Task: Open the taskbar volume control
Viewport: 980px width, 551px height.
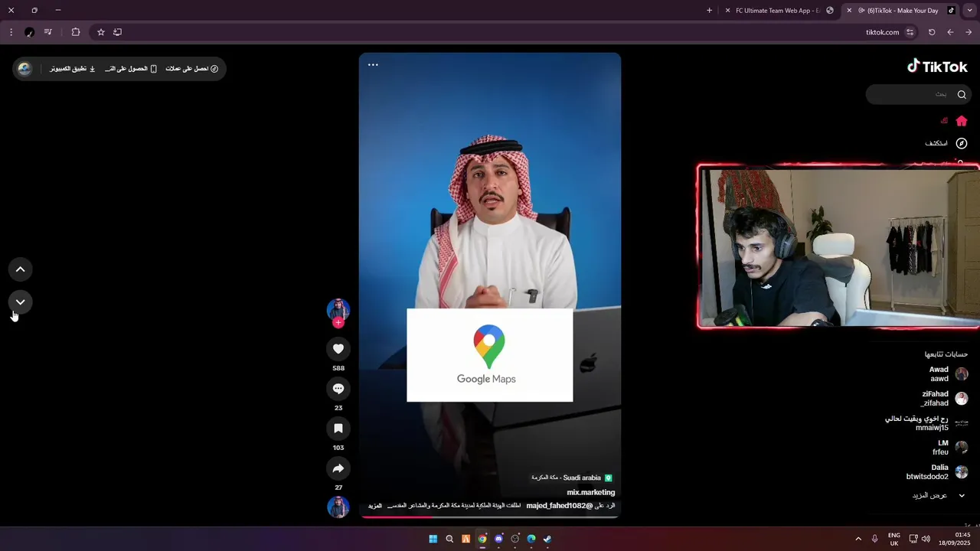Action: point(926,539)
